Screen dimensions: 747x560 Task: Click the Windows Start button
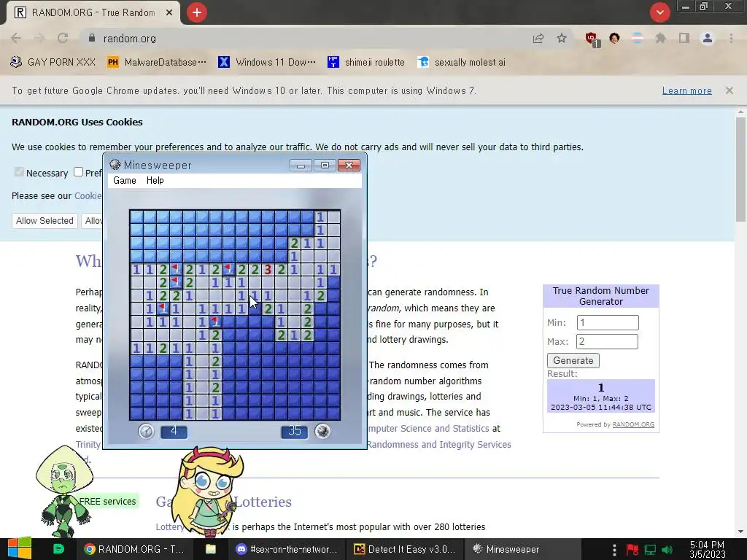pyautogui.click(x=20, y=548)
